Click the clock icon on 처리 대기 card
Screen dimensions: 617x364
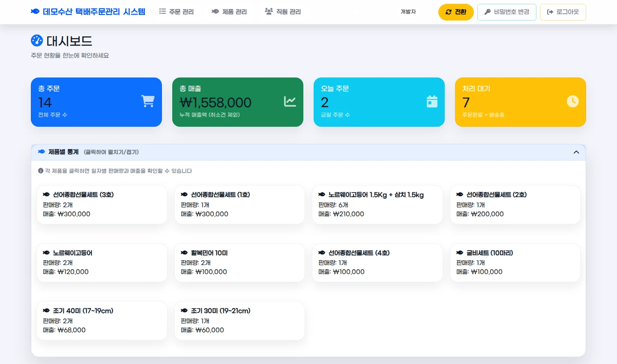(x=573, y=101)
